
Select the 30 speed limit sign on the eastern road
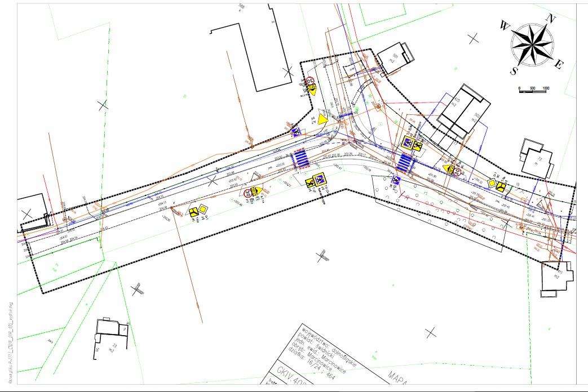point(457,172)
